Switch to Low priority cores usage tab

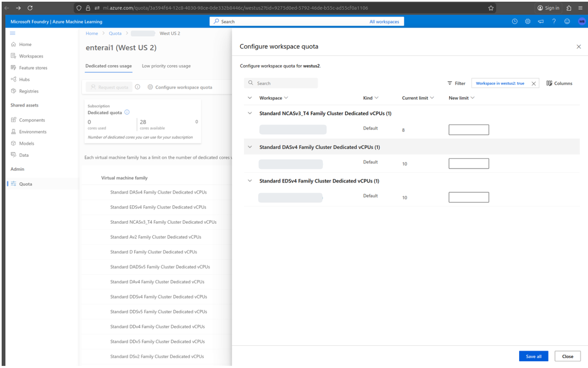click(166, 66)
